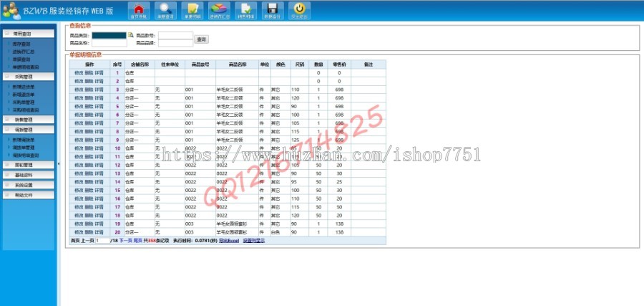Open 新增调拨单 in the sidebar
Image resolution: width=644 pixels, height=306 pixels.
(24, 140)
